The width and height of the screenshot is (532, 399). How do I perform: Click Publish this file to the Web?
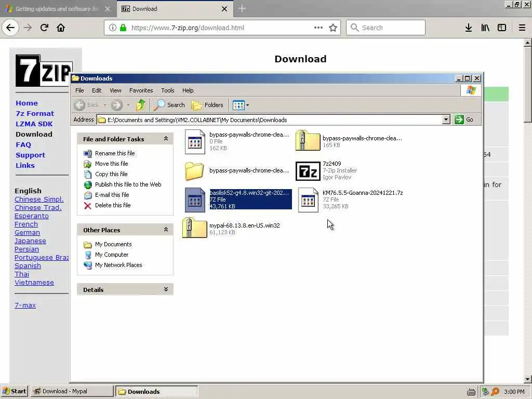pyautogui.click(x=128, y=184)
